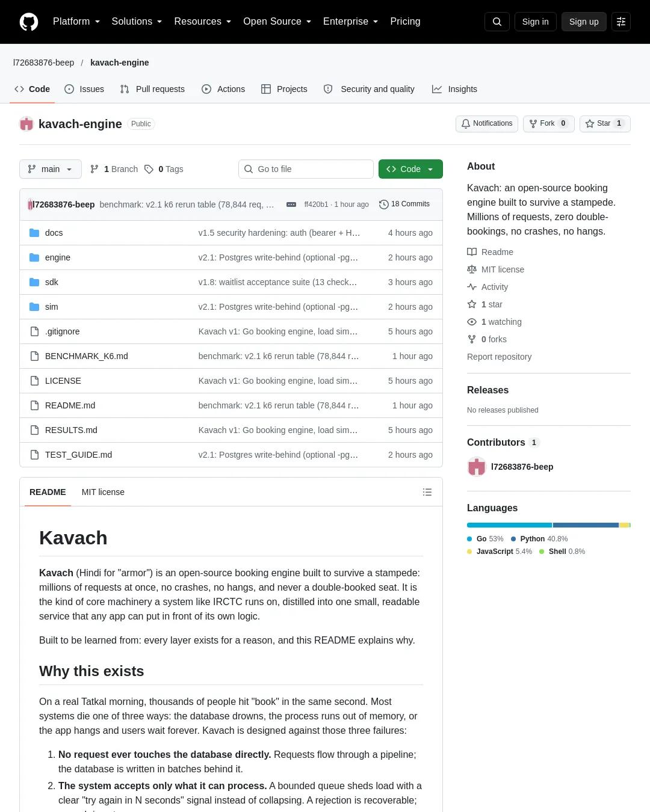Click the GitHub logo icon
This screenshot has width=650, height=812.
pyautogui.click(x=29, y=22)
